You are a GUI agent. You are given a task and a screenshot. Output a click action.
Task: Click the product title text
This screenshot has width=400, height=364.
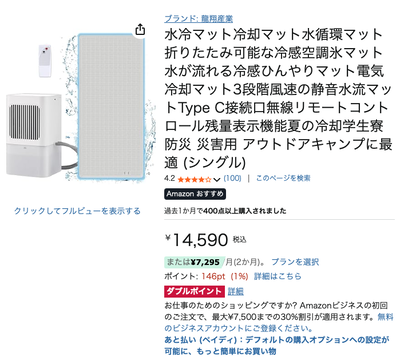pos(278,98)
